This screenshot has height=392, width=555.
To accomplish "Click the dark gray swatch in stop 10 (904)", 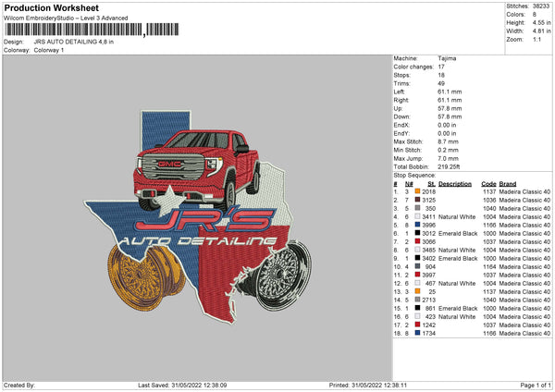I will pyautogui.click(x=417, y=266).
